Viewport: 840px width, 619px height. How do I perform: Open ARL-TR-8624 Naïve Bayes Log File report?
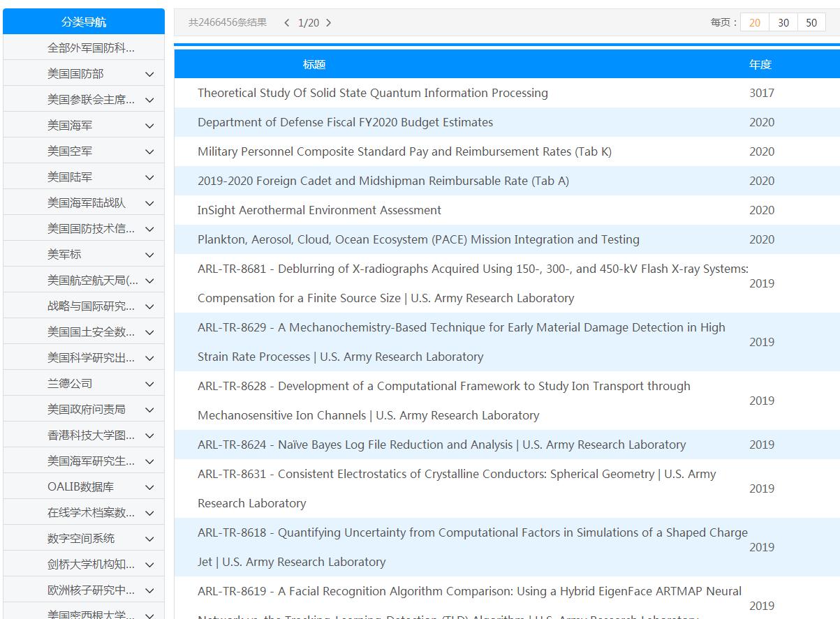coord(441,445)
